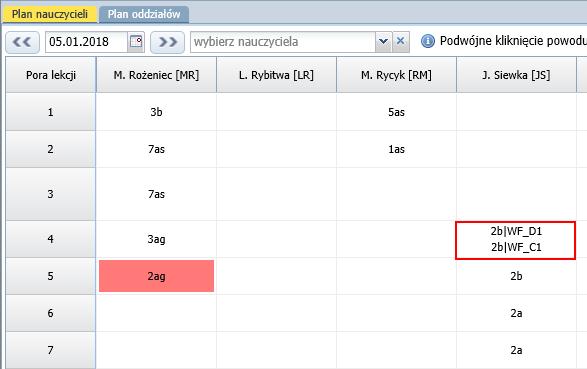
Task: Select lesson period row header 6
Action: (x=51, y=313)
